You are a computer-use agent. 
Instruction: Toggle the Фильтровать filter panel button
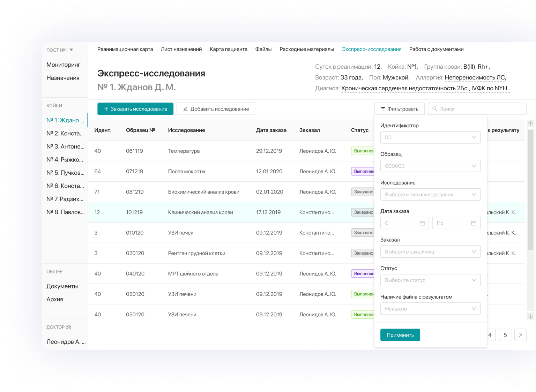399,109
